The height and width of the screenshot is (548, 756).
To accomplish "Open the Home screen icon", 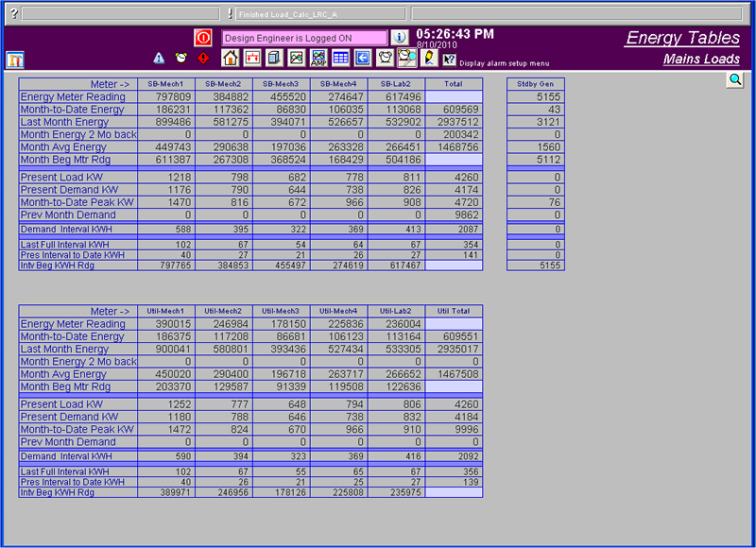I will [230, 58].
